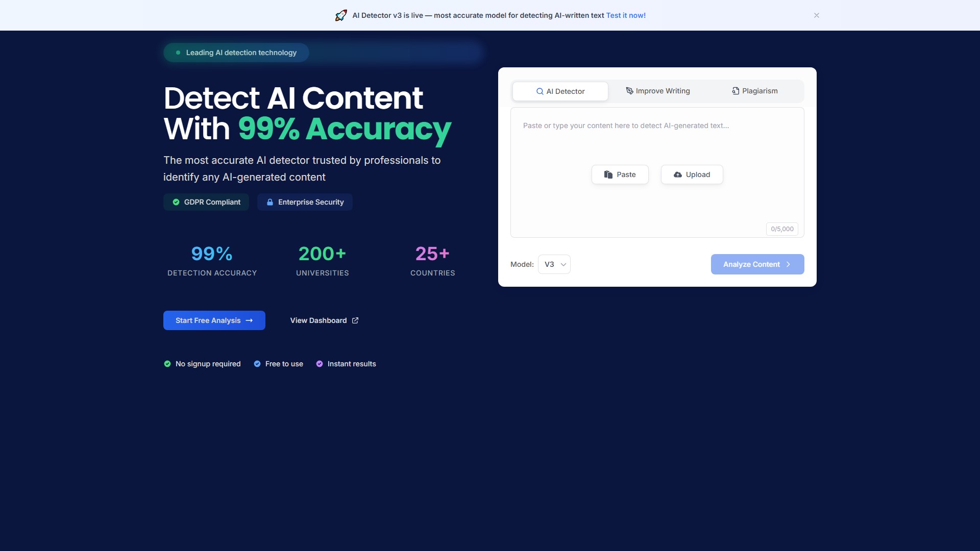Dismiss the AI Detector v3 banner
This screenshot has height=551, width=980.
tap(817, 15)
